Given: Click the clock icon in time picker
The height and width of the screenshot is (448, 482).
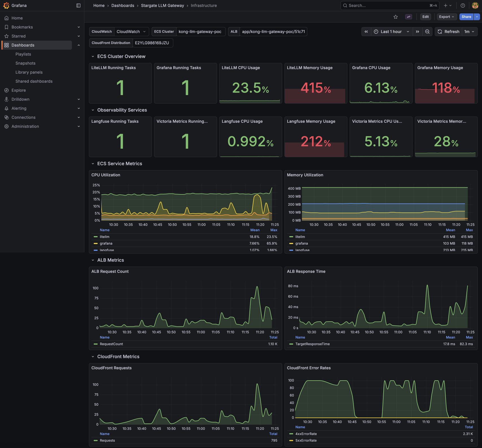Looking at the screenshot, I should (x=376, y=32).
